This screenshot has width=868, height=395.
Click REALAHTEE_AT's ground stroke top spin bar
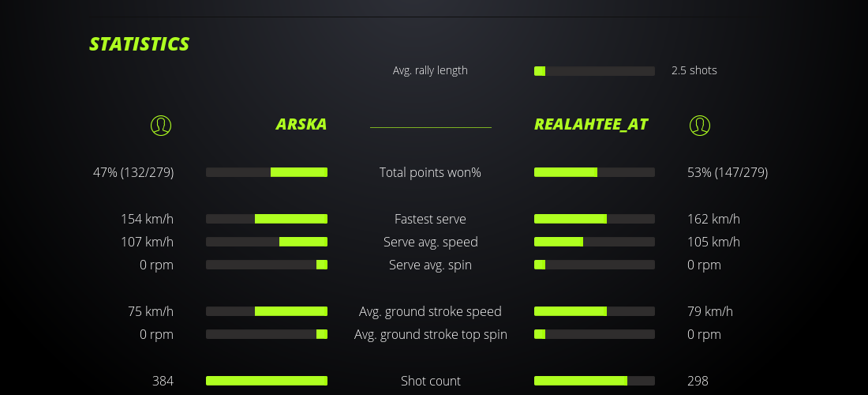594,334
